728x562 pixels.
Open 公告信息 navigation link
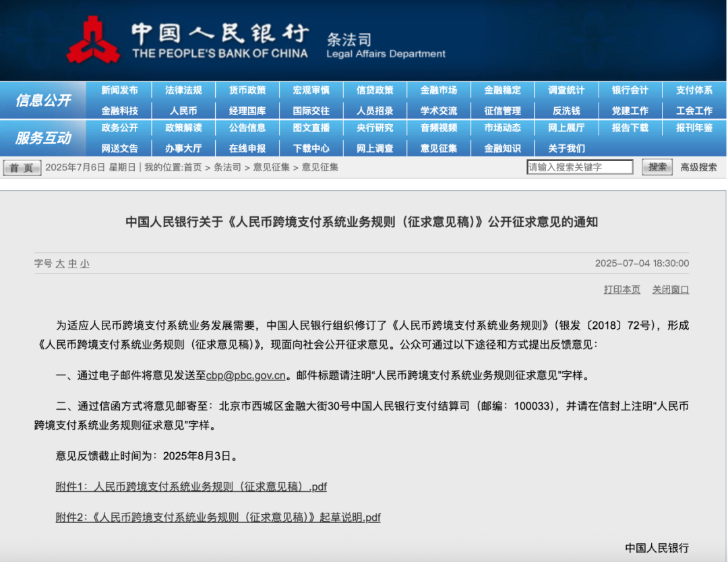247,127
